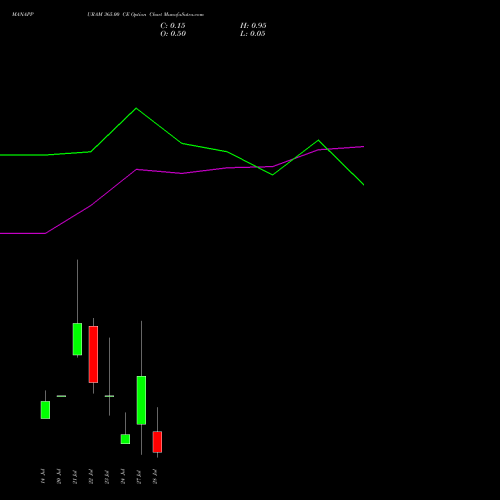Click the tall green candle above '27 Jul'
This screenshot has height=500, width=500.
[141, 400]
